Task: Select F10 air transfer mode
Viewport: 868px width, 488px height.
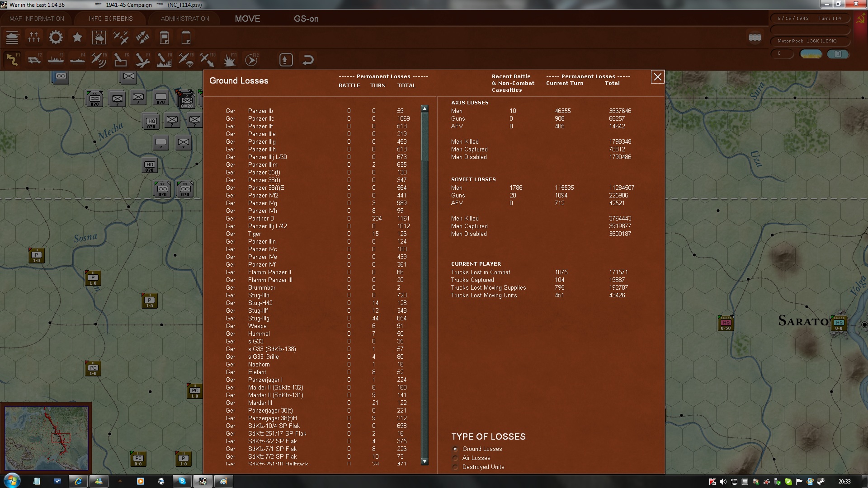Action: coord(208,60)
